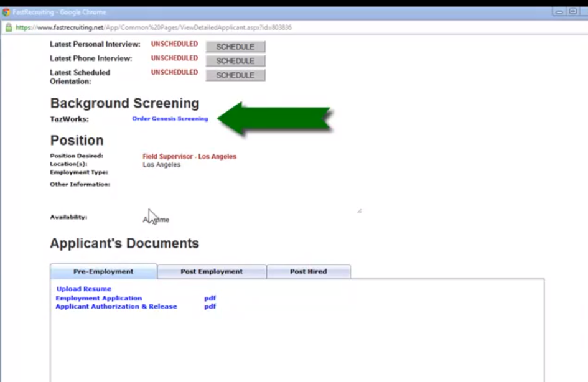
Task: Click the resize handle of the availability field
Action: pyautogui.click(x=360, y=210)
